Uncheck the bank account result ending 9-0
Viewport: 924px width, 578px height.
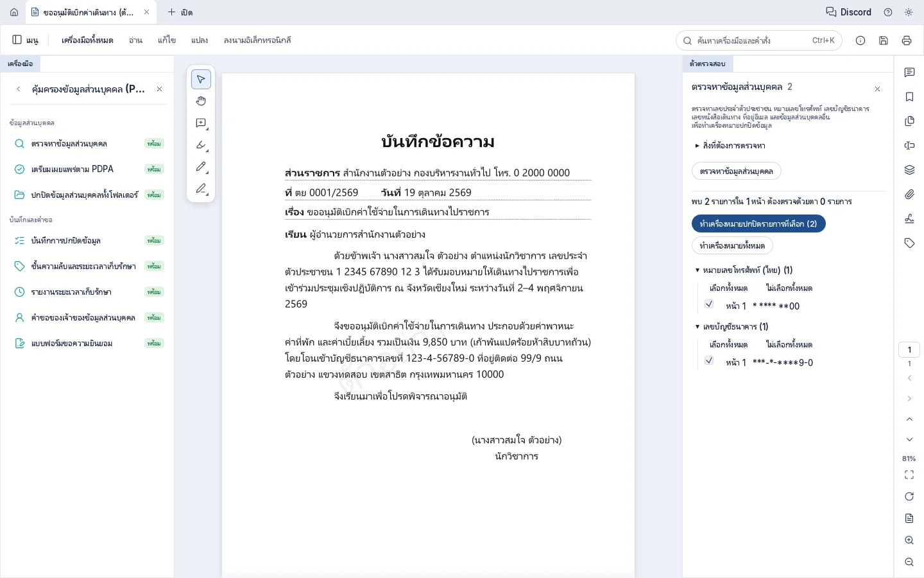[709, 361]
